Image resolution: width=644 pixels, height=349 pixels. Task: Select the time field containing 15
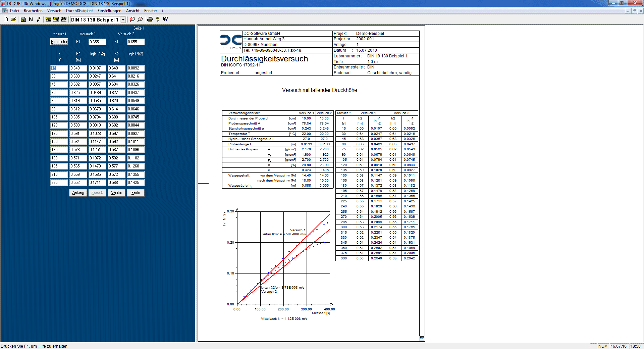click(59, 68)
